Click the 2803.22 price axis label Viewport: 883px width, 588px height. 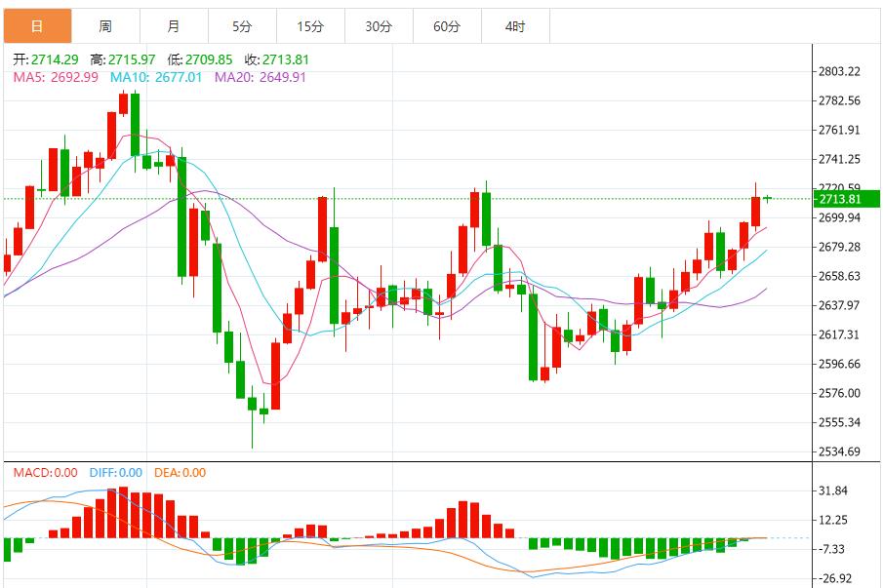(x=839, y=71)
